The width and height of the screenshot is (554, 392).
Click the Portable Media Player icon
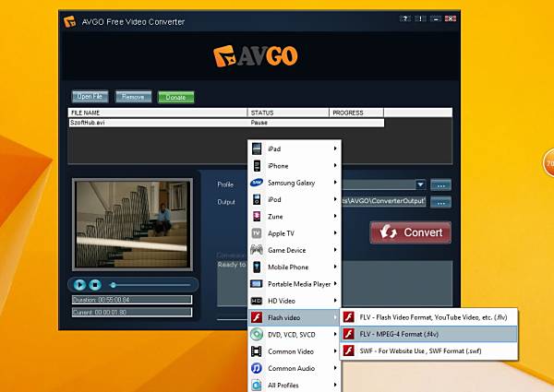point(257,284)
